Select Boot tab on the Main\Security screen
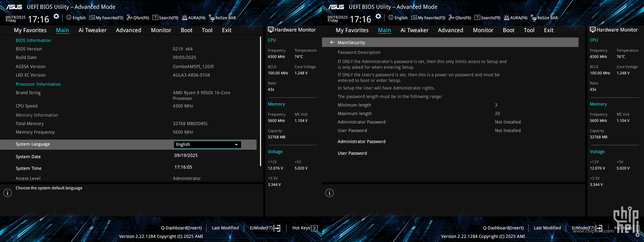This screenshot has height=242, width=644. coord(508,30)
